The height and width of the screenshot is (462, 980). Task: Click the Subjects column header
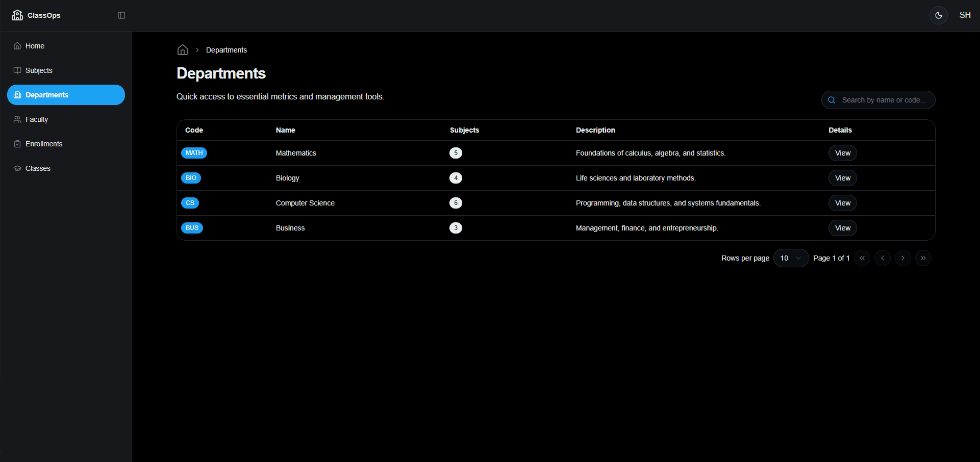pos(464,130)
